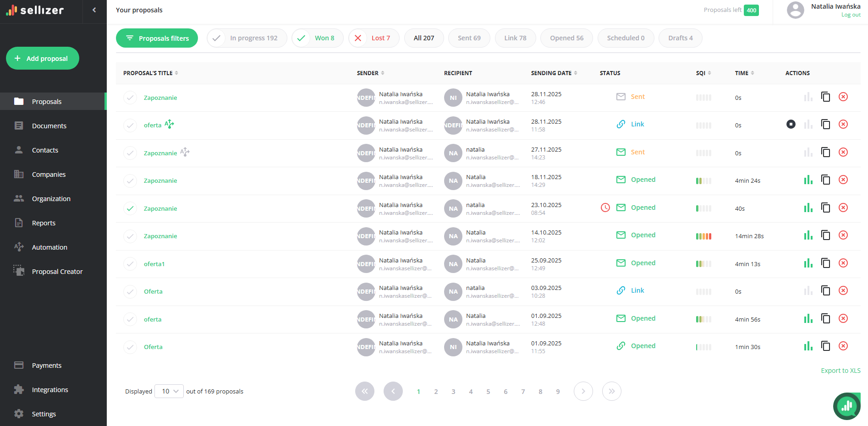This screenshot has width=868, height=426.
Task: Click the reminder clock icon on 23.10.2025 proposal
Action: tap(605, 208)
